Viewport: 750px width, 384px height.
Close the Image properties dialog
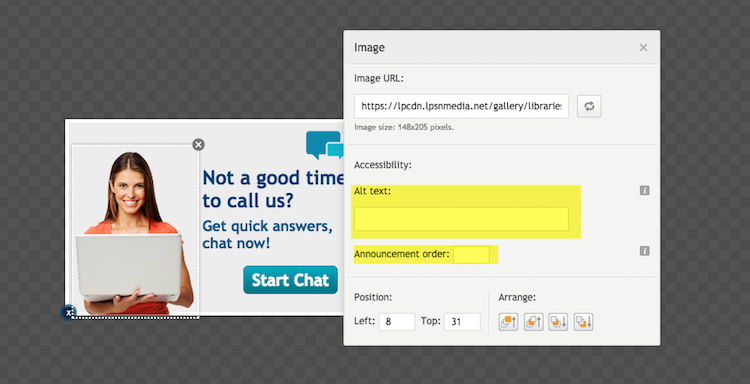[643, 47]
